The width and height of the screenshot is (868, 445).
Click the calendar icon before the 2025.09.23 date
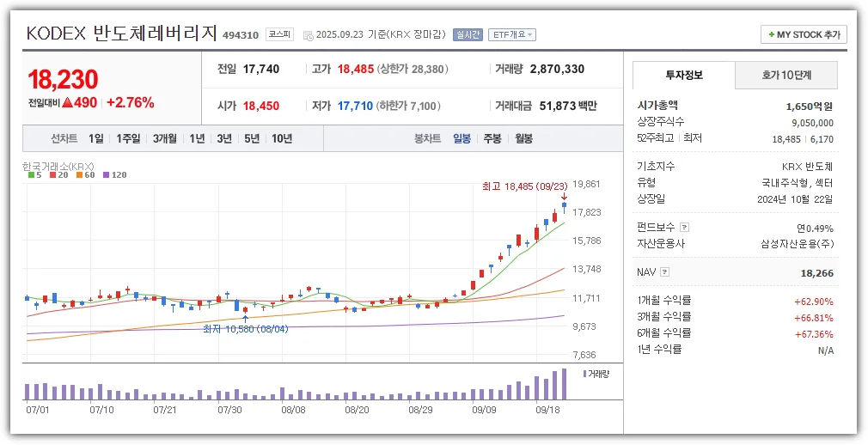pyautogui.click(x=309, y=35)
